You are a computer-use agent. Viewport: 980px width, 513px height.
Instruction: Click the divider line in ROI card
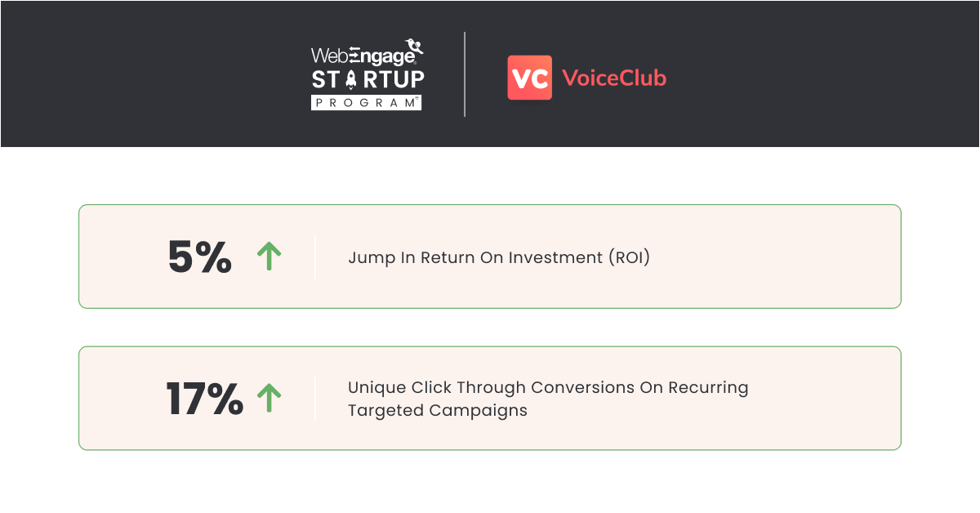click(x=315, y=256)
